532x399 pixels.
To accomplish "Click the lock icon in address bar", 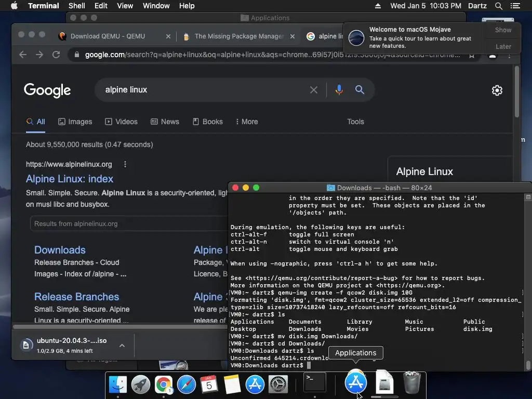I will pyautogui.click(x=77, y=55).
